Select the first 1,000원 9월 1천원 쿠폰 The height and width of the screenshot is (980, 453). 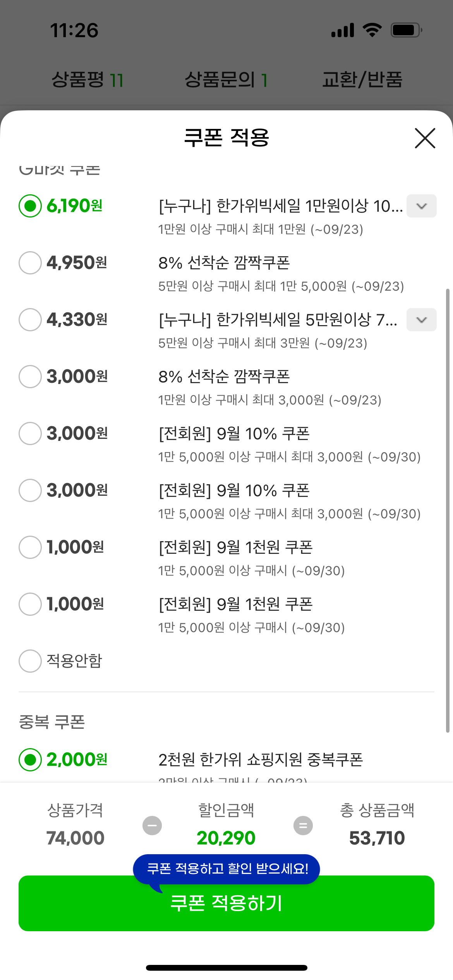coord(30,547)
